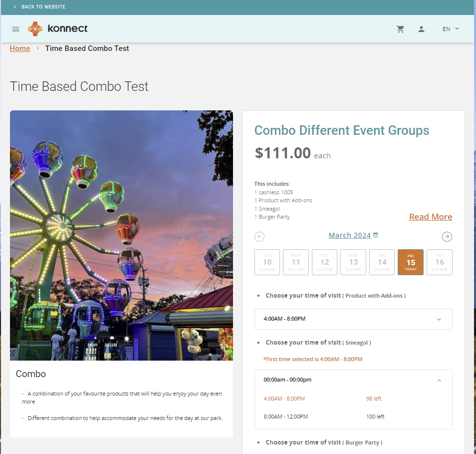Select Friday 15 today date
Viewport: 476px width, 454px height.
coord(411,262)
